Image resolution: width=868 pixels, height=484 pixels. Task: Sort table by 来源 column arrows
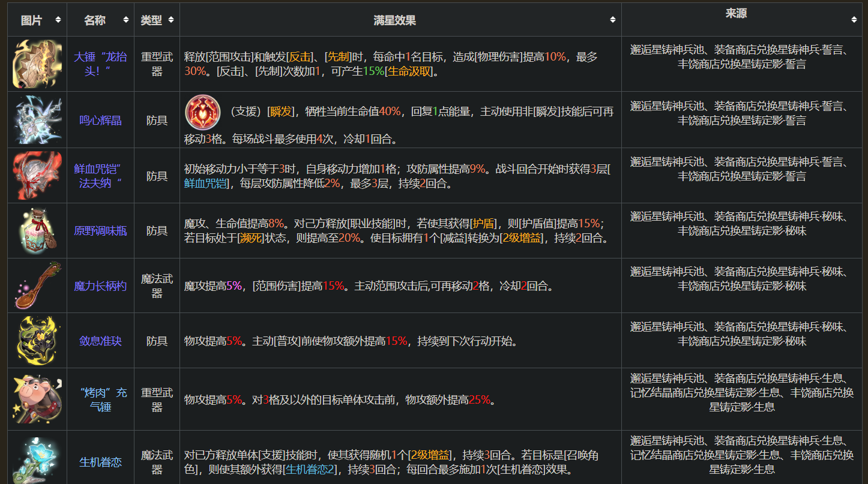pos(854,20)
